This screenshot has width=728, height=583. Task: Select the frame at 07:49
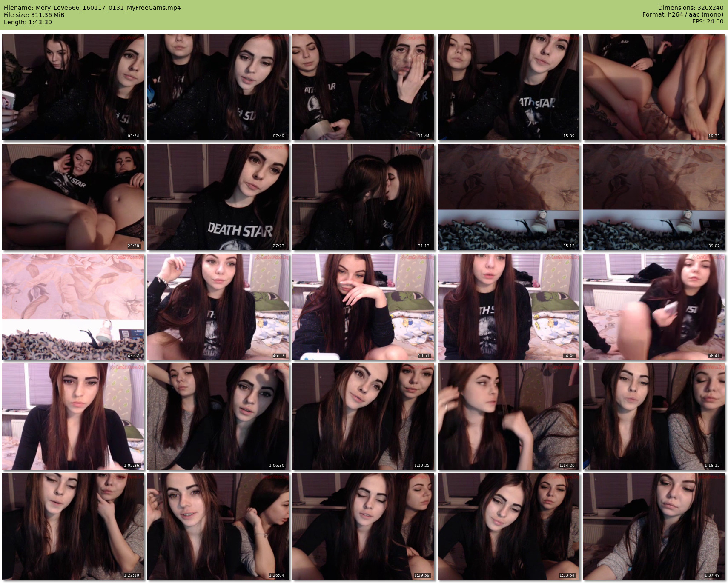click(218, 87)
